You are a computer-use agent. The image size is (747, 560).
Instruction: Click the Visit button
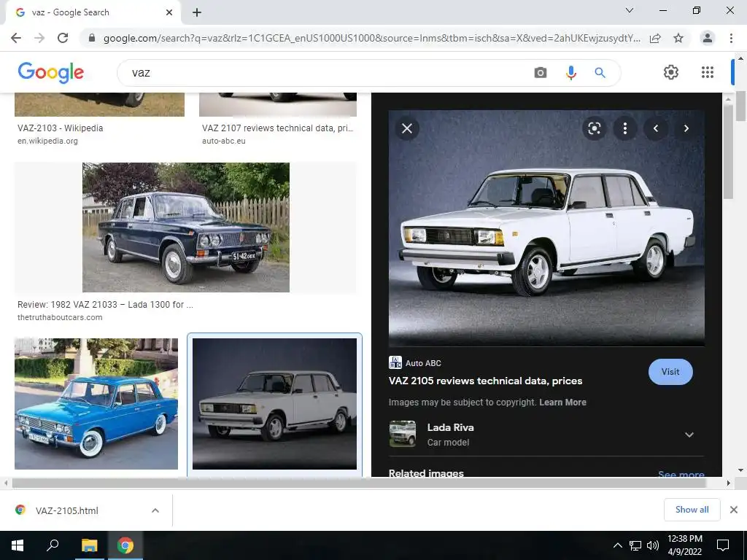[x=670, y=372]
